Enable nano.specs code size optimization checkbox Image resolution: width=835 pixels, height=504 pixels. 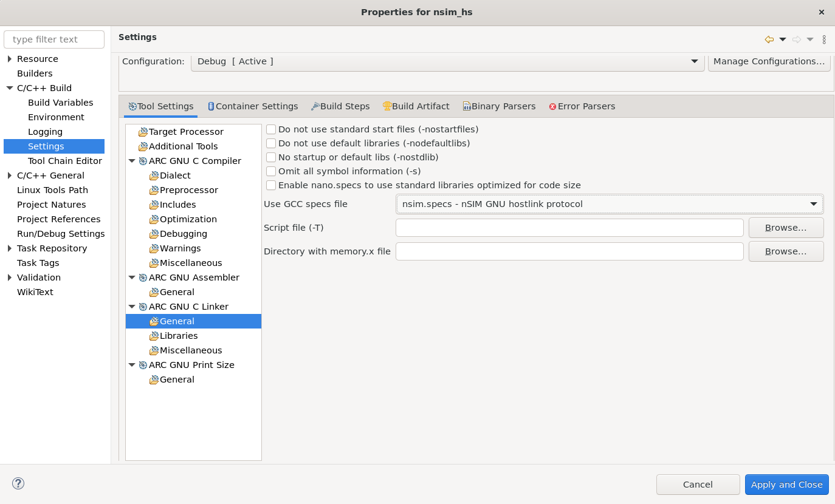click(271, 185)
